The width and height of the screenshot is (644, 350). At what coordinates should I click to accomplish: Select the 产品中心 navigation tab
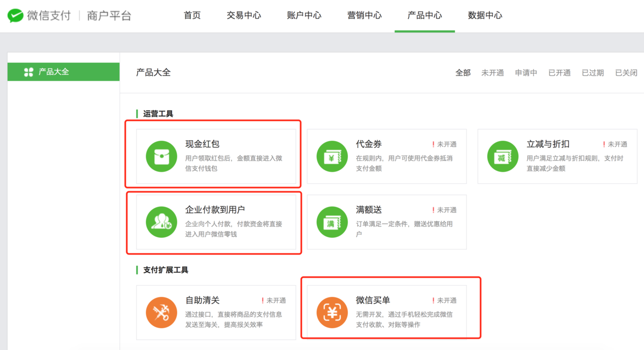(x=425, y=16)
